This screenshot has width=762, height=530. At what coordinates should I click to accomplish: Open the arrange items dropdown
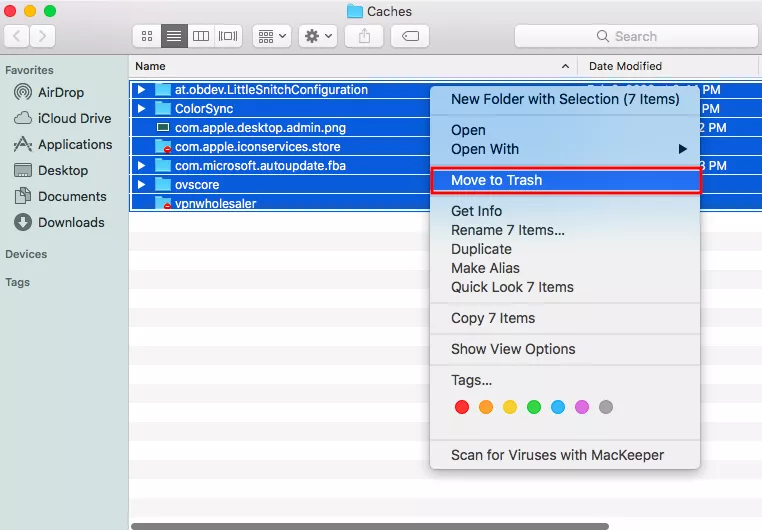pos(272,36)
